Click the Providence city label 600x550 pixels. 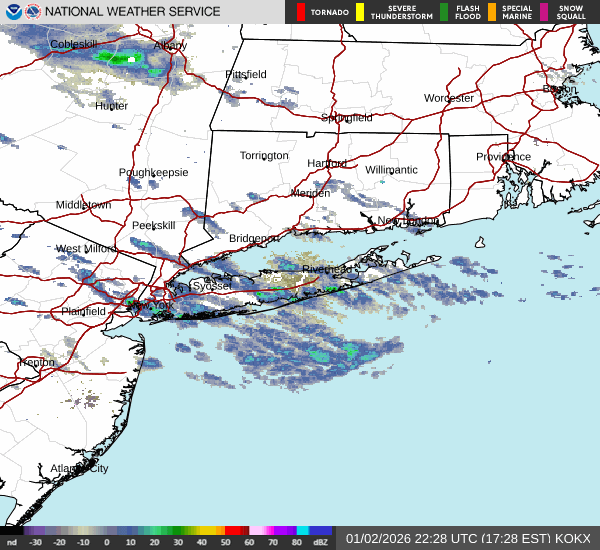503,157
